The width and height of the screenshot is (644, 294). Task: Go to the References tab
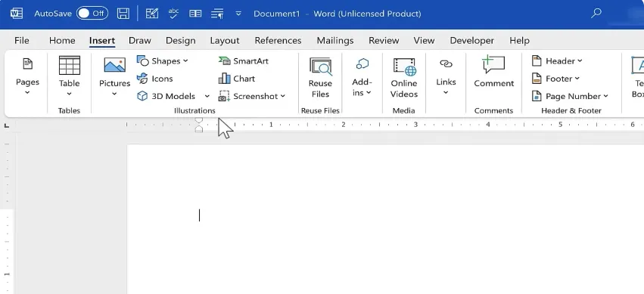pos(278,41)
